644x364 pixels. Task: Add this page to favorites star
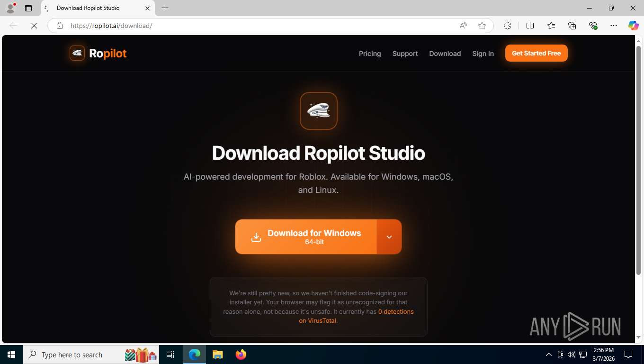(482, 26)
